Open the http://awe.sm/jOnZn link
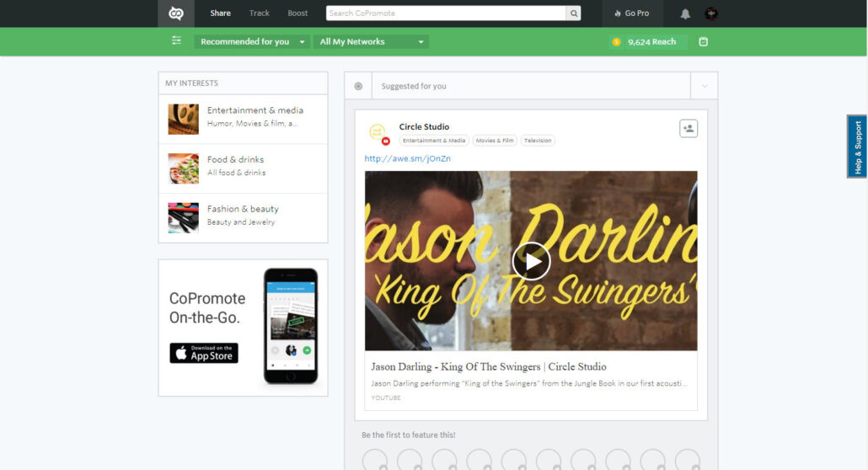The image size is (868, 470). [x=407, y=158]
